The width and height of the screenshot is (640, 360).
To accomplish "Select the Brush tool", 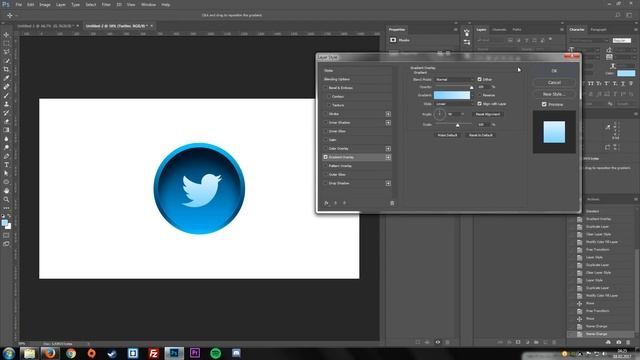I will point(6,96).
